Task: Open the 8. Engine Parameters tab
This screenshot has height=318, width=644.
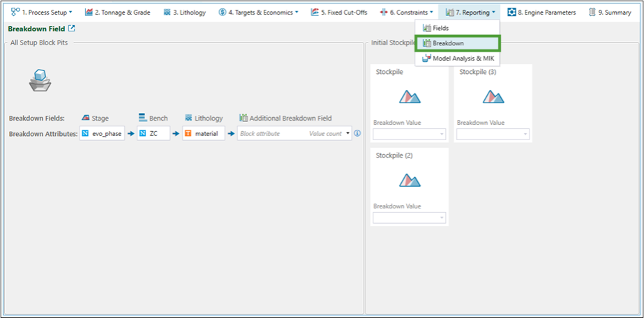Action: point(541,13)
